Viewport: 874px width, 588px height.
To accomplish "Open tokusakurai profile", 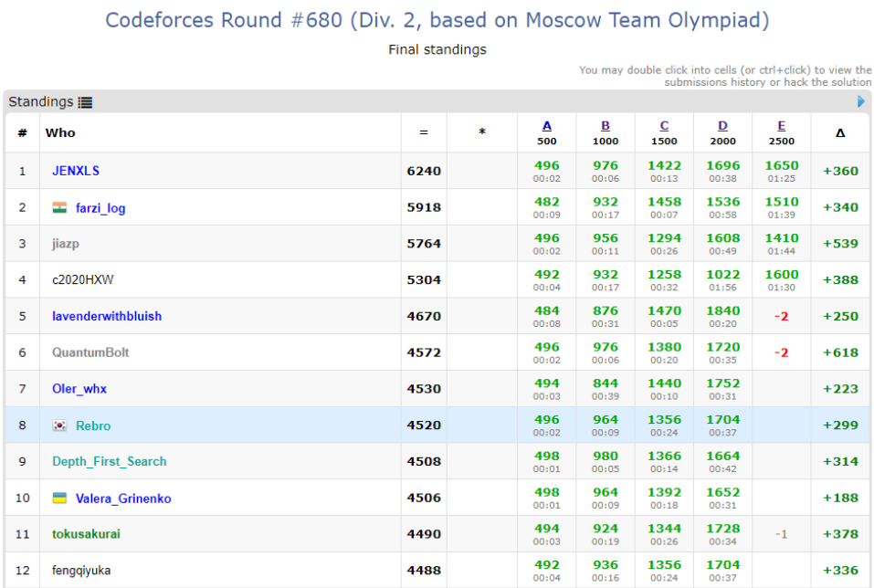I will pos(86,534).
